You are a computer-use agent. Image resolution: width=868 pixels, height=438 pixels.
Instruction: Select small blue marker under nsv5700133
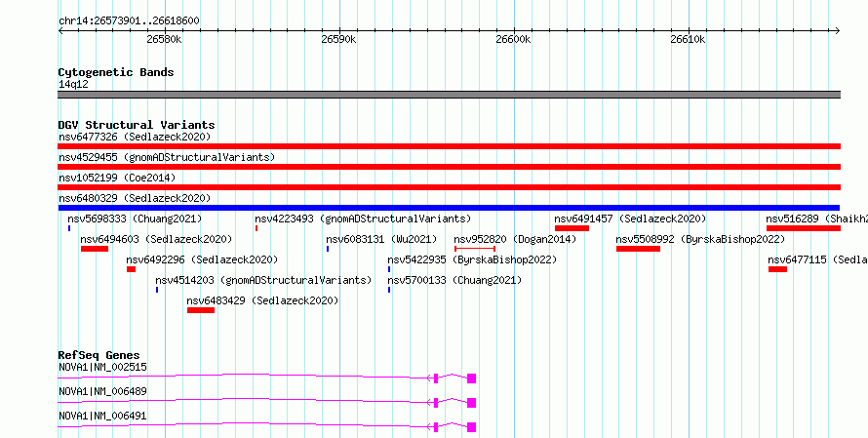tap(389, 290)
